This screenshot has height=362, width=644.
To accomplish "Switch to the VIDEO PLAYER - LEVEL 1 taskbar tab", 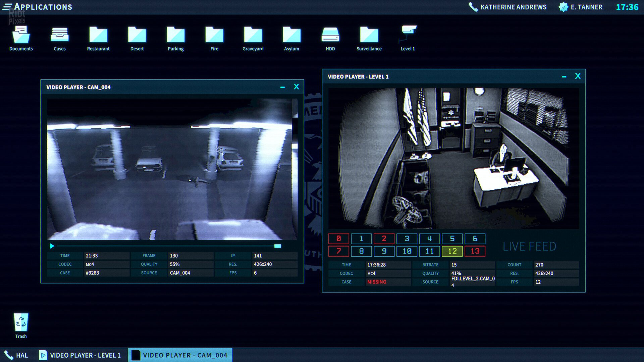I will coord(80,355).
